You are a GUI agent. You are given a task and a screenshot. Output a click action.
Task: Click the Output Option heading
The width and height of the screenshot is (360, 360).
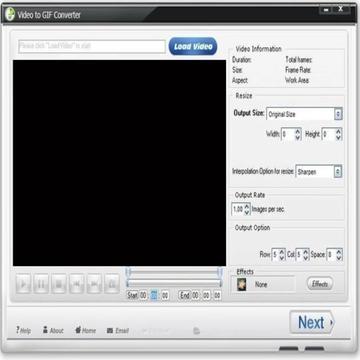pos(252,228)
